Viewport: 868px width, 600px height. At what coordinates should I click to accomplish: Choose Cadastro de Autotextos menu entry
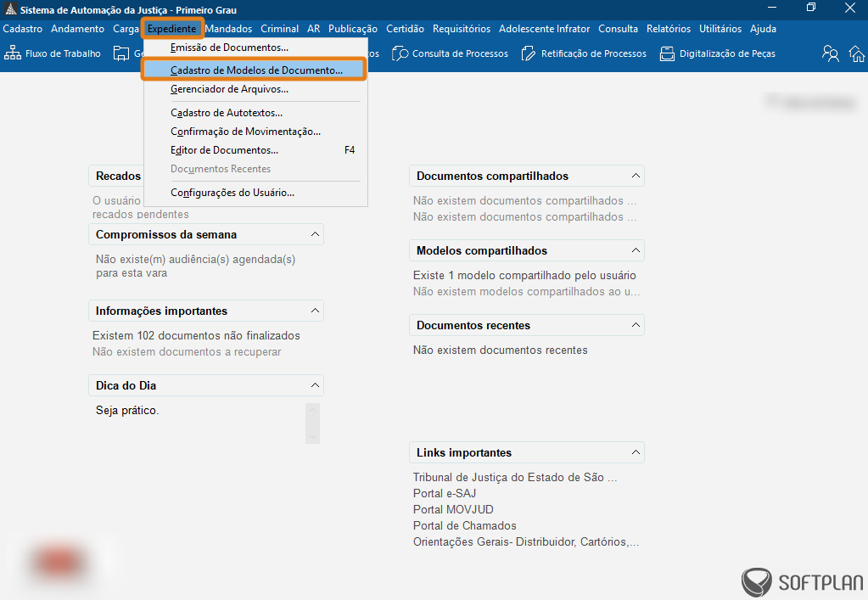tap(255, 113)
